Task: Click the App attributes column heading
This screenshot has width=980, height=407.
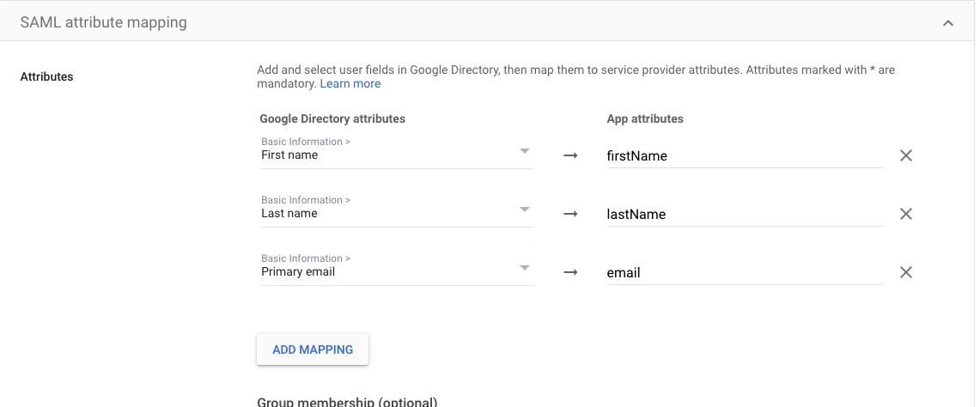Action: [x=645, y=118]
